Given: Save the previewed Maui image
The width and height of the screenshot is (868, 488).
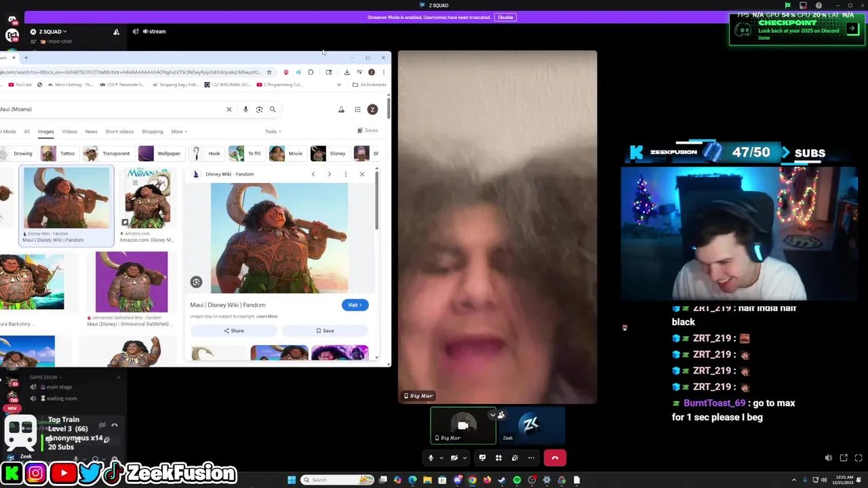Looking at the screenshot, I should tap(325, 331).
